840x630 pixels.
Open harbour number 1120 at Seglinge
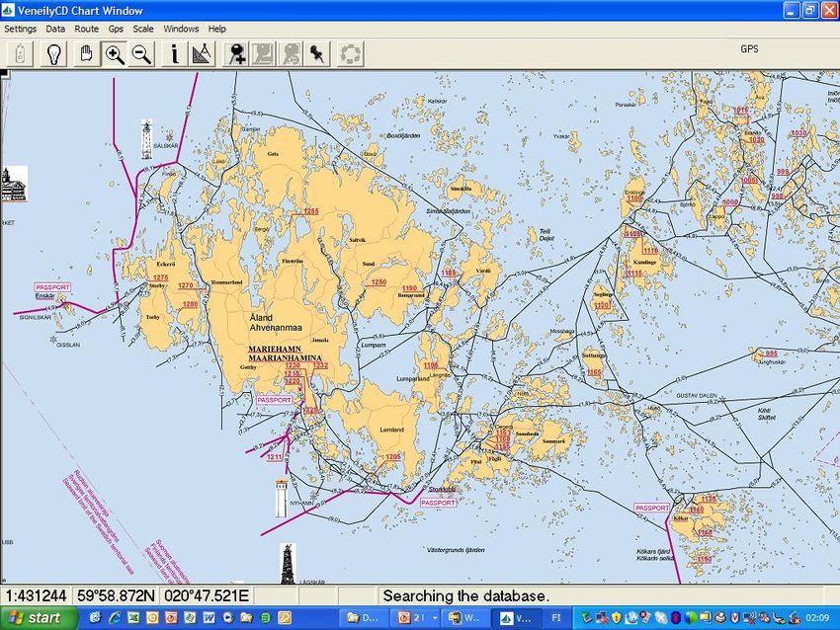coord(602,305)
